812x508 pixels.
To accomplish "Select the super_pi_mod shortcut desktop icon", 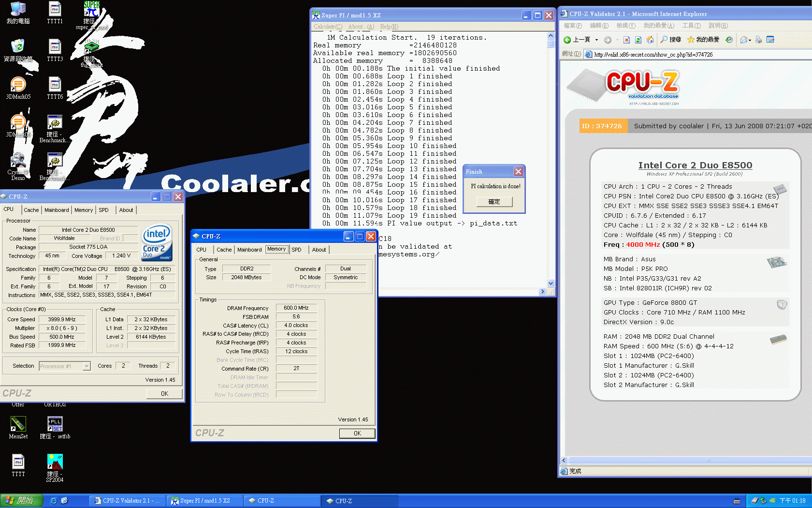I will coord(91,15).
